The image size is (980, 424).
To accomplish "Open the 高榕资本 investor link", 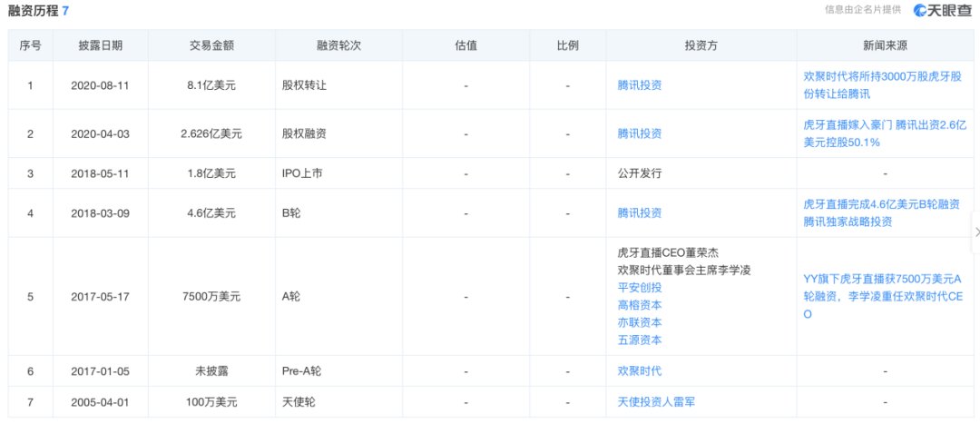I will coord(640,305).
